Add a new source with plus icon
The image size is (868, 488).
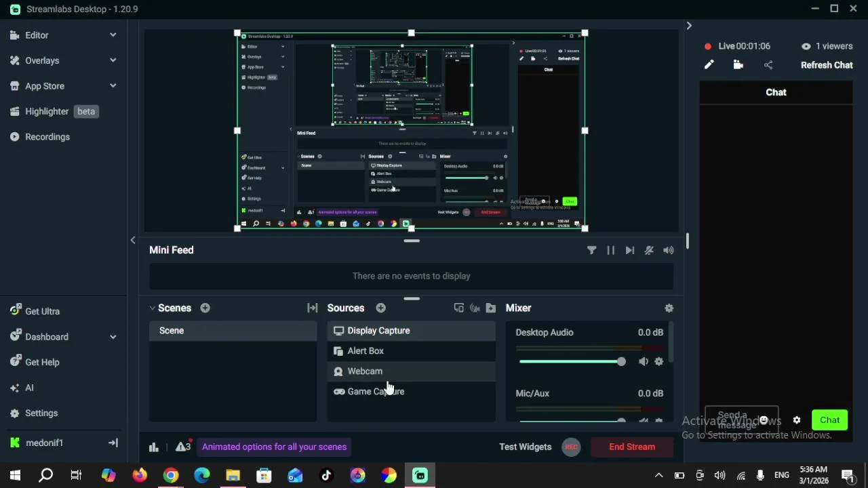[x=381, y=308]
